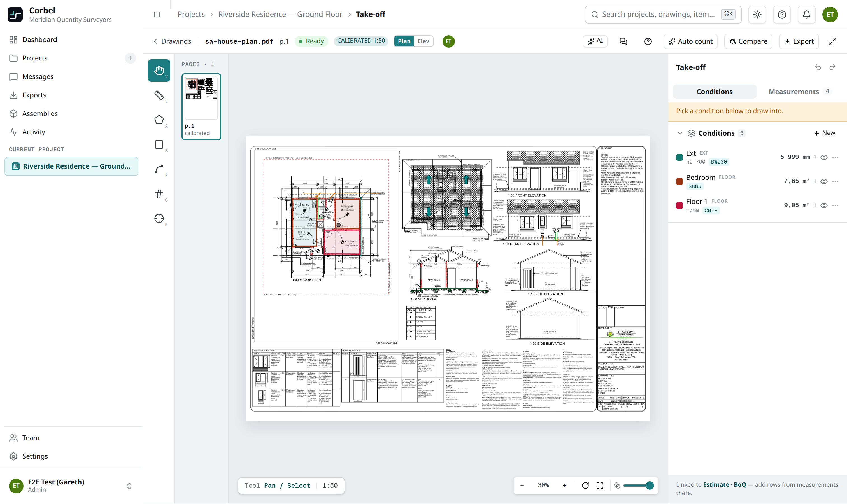
Task: Toggle the light/dark theme sun icon
Action: pyautogui.click(x=757, y=15)
